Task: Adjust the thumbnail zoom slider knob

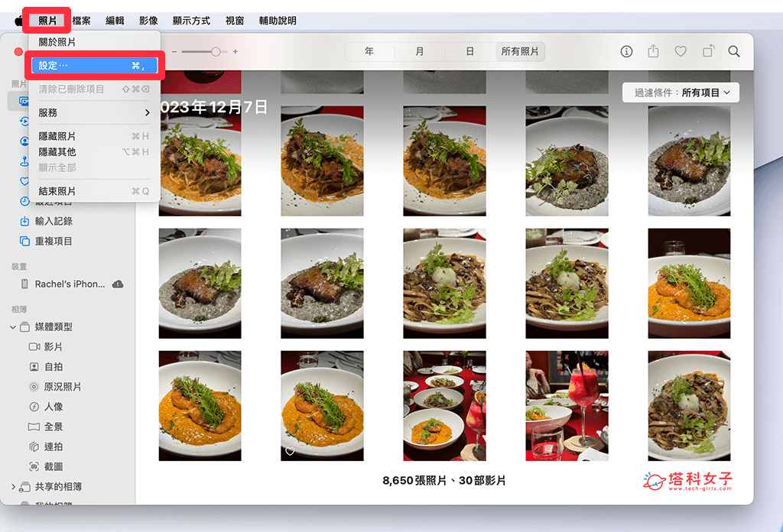Action: point(216,51)
